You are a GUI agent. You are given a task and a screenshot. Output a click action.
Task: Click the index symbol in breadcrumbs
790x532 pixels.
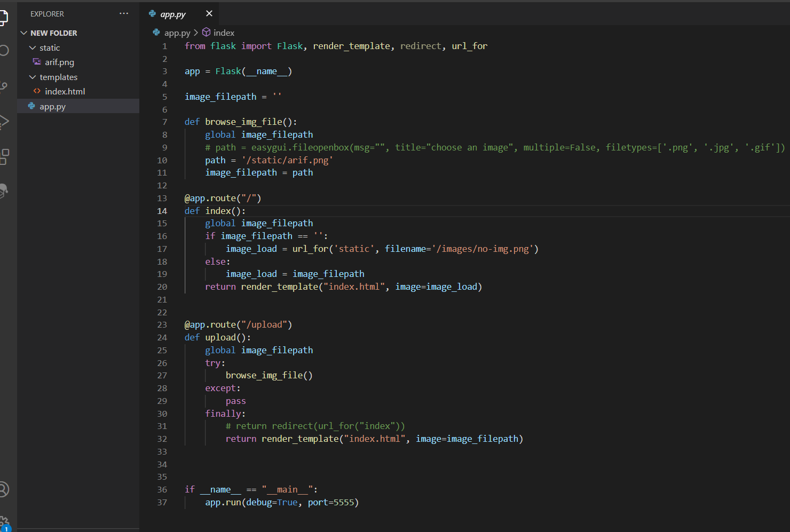(224, 33)
